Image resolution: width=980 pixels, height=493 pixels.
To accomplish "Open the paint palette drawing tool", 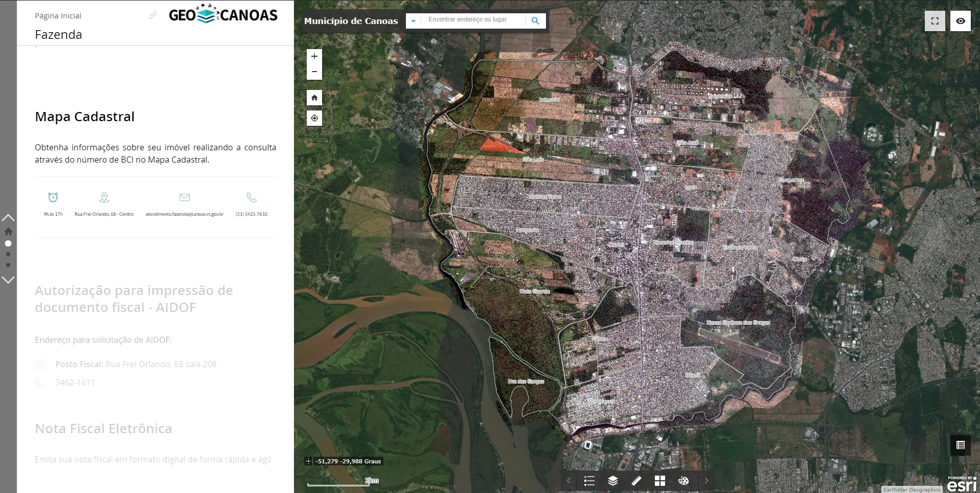I will point(683,481).
